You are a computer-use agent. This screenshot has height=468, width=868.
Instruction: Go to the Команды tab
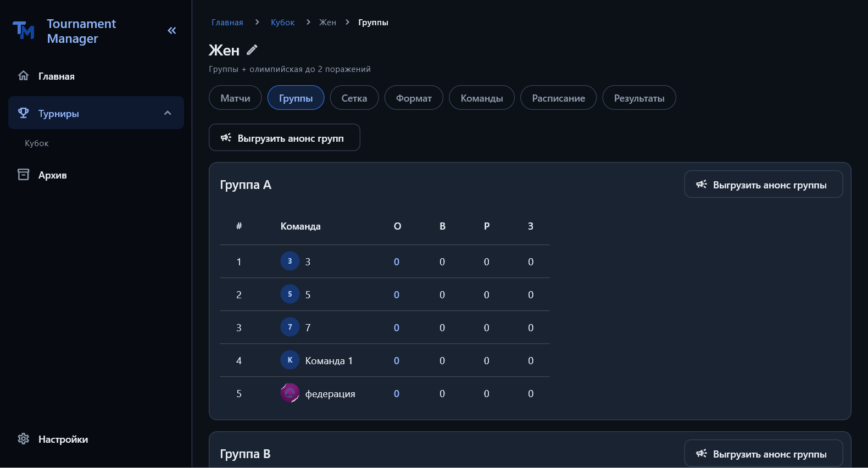point(482,98)
